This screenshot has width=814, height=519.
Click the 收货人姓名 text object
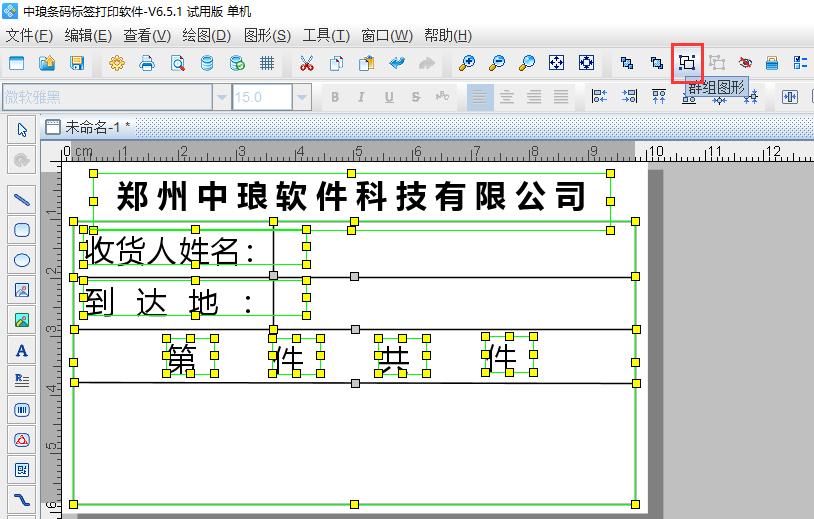click(169, 251)
